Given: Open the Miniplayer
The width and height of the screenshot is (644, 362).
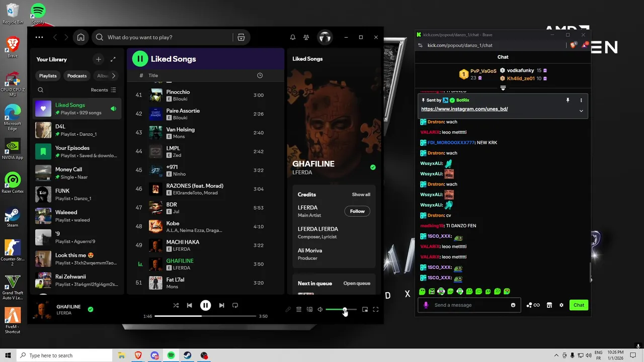Looking at the screenshot, I should tap(365, 310).
